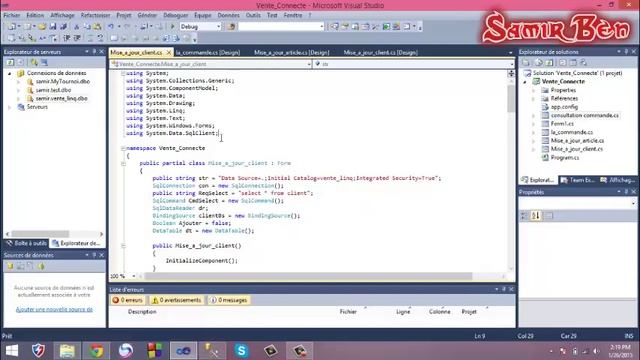640x360 pixels.
Task: Click the Ligne column header in error list
Action: click(x=403, y=312)
